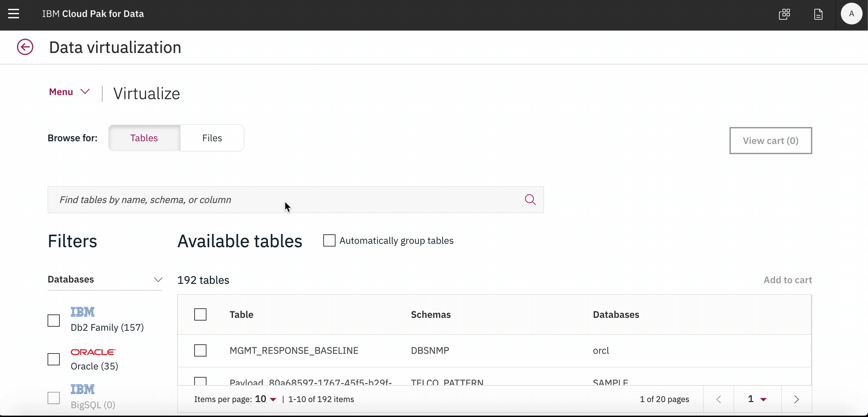Collapse the Databases filter section

(x=158, y=280)
